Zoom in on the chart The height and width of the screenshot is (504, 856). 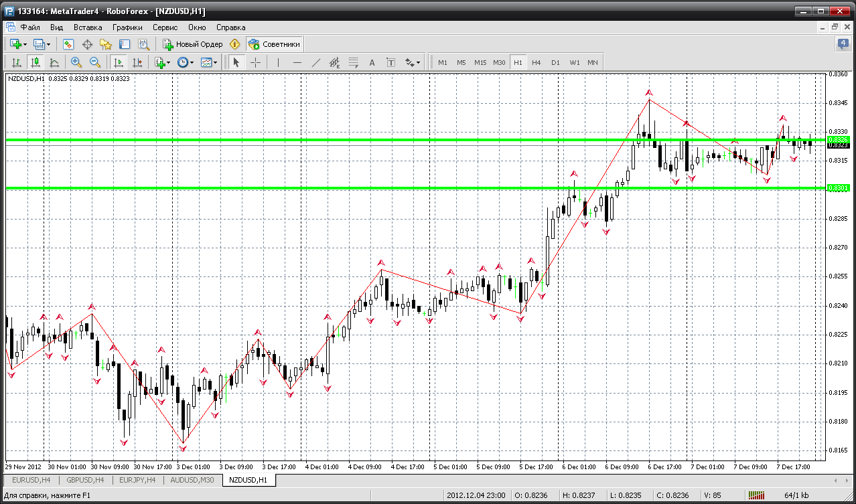click(x=76, y=62)
